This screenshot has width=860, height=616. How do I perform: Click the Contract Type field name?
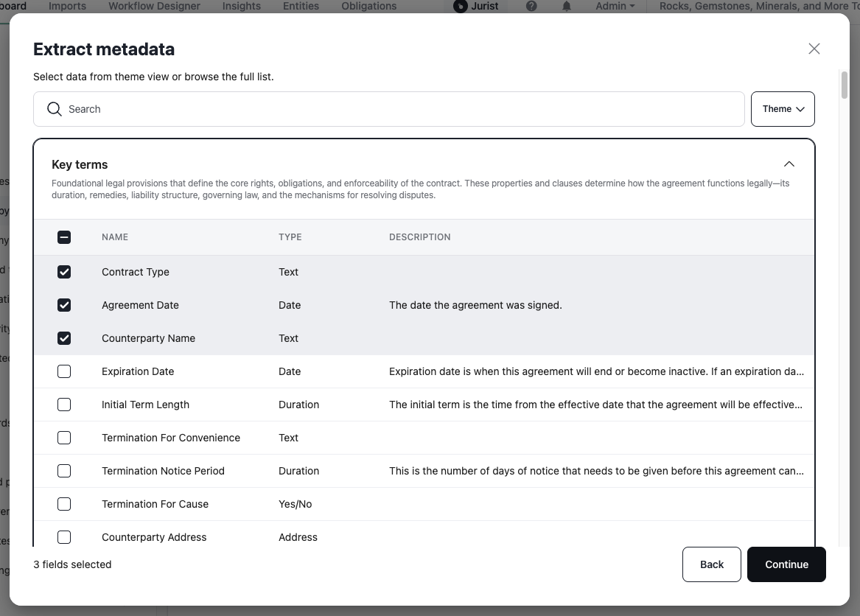(x=136, y=272)
